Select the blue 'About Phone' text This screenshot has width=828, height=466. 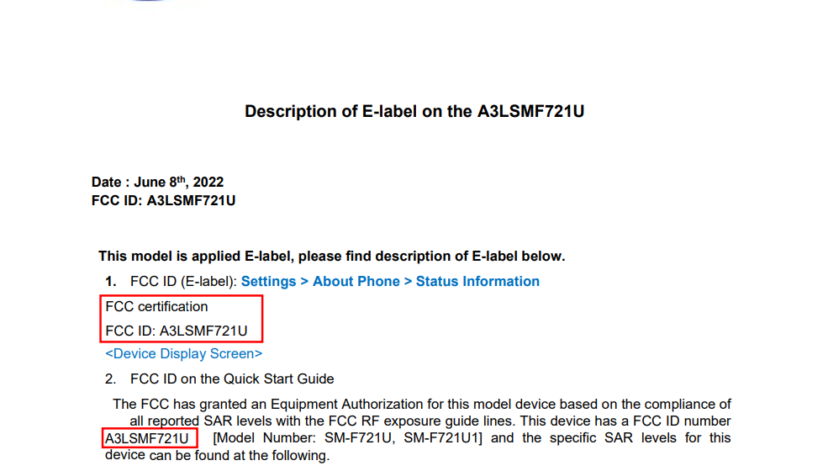tap(353, 281)
